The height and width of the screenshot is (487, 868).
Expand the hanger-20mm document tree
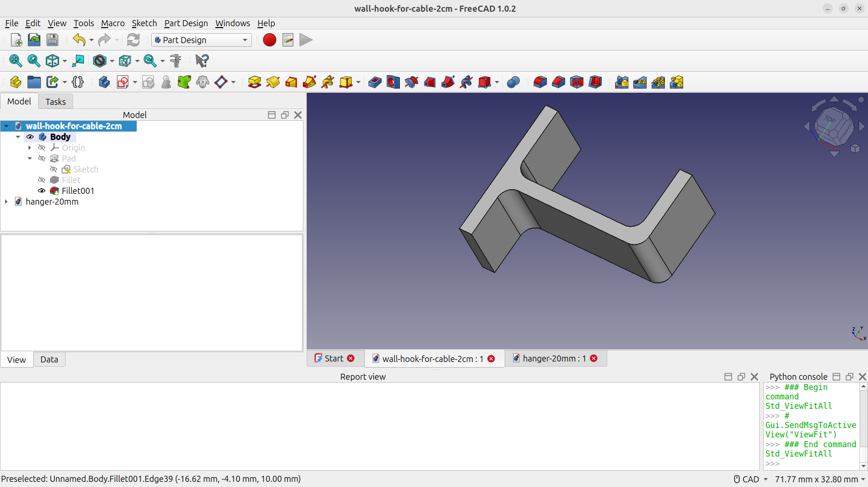pos(6,202)
